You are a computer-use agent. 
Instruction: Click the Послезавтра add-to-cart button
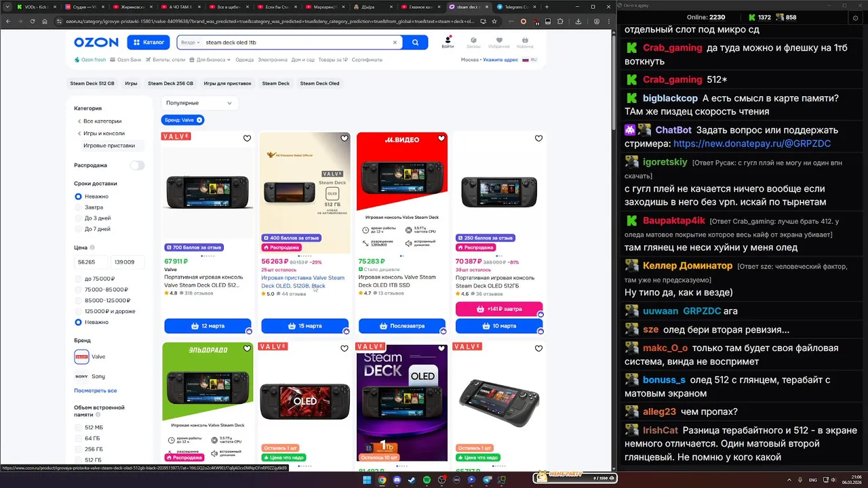401,326
